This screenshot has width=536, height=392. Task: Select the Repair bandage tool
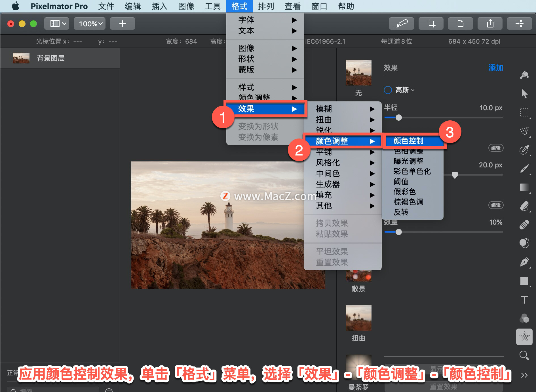click(x=524, y=225)
